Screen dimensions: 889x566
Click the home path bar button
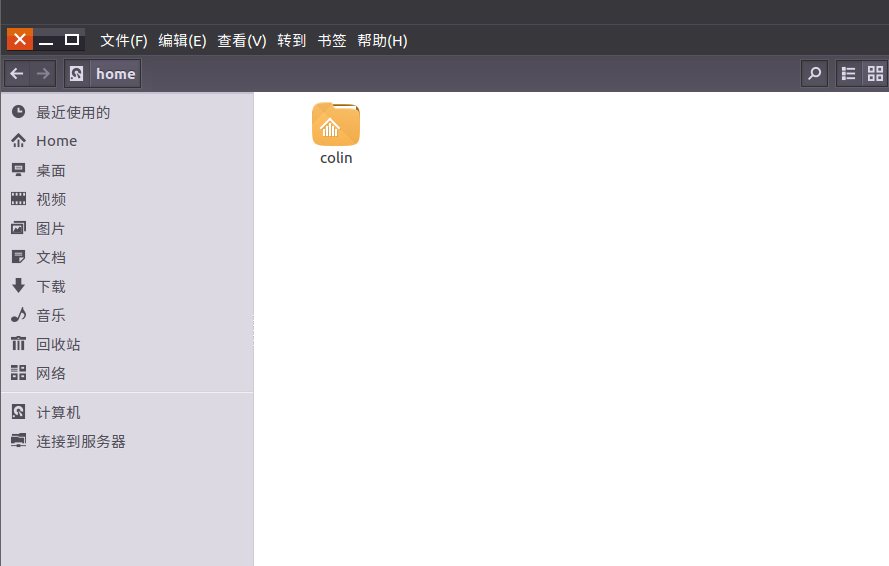116,74
